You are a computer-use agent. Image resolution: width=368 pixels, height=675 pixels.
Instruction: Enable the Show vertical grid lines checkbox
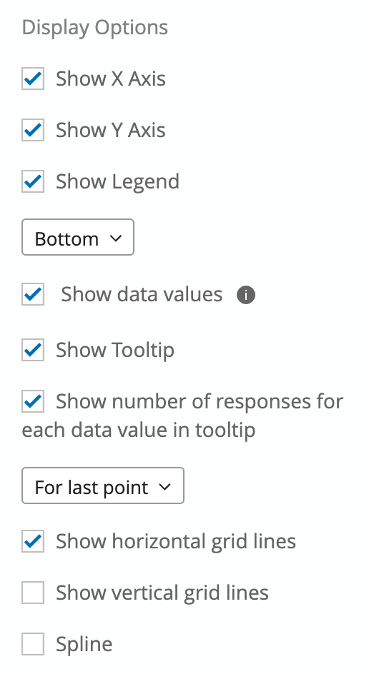click(x=33, y=592)
